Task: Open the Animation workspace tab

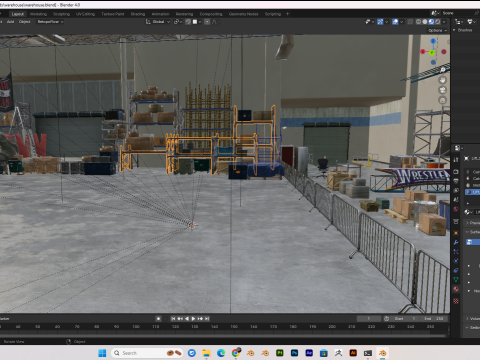Action: point(160,14)
